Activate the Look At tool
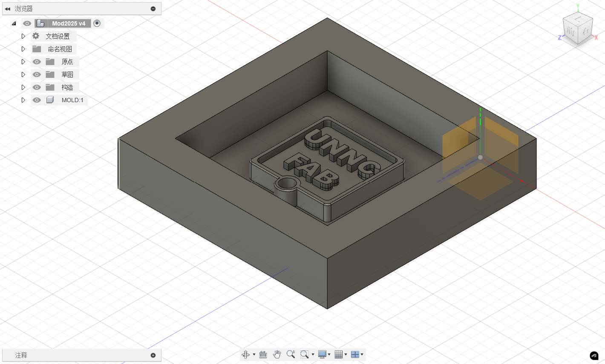This screenshot has width=605, height=364. click(263, 354)
